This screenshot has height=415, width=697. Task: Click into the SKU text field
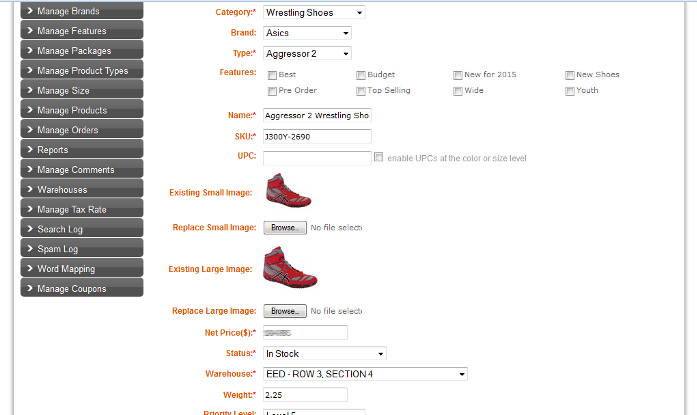317,136
